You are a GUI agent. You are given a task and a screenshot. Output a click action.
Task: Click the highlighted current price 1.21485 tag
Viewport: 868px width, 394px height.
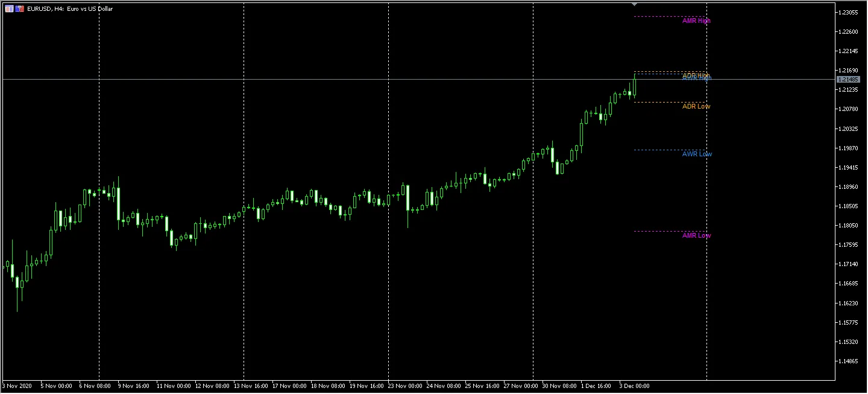click(851, 80)
